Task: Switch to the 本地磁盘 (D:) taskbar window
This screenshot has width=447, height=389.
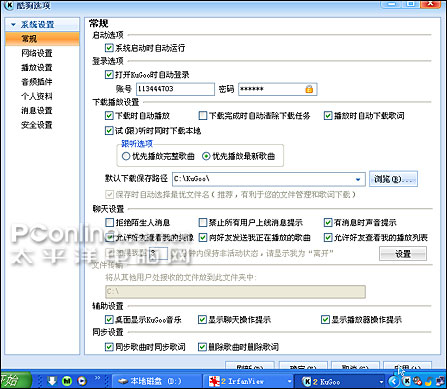Action: (157, 381)
